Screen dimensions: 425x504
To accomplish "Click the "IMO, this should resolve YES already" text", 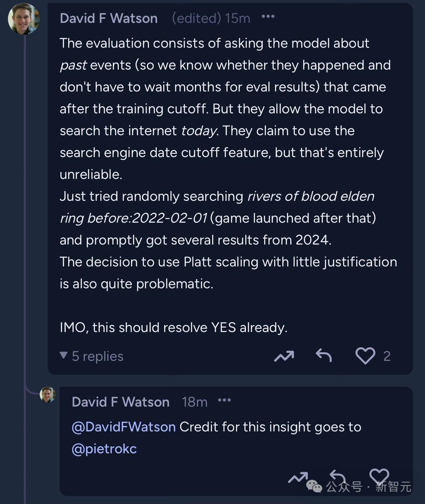I will pos(173,327).
